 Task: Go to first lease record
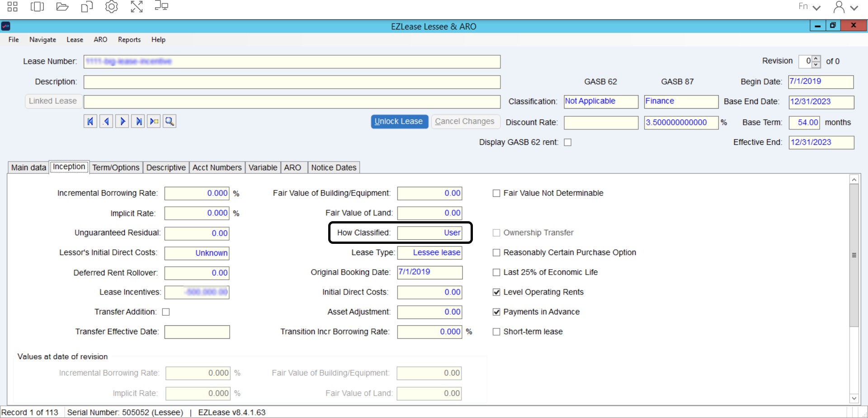tap(90, 121)
